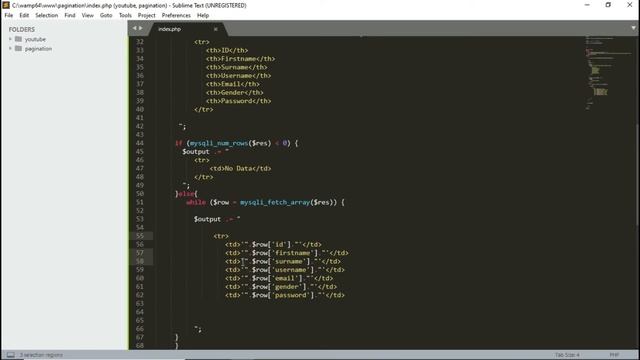Click line number 44 in gutter

(140, 143)
